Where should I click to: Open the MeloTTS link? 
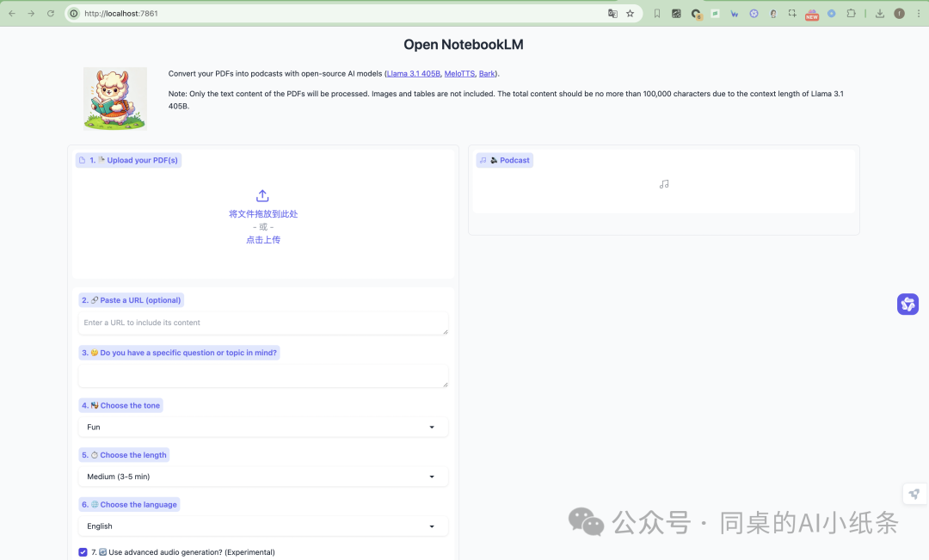click(x=459, y=73)
